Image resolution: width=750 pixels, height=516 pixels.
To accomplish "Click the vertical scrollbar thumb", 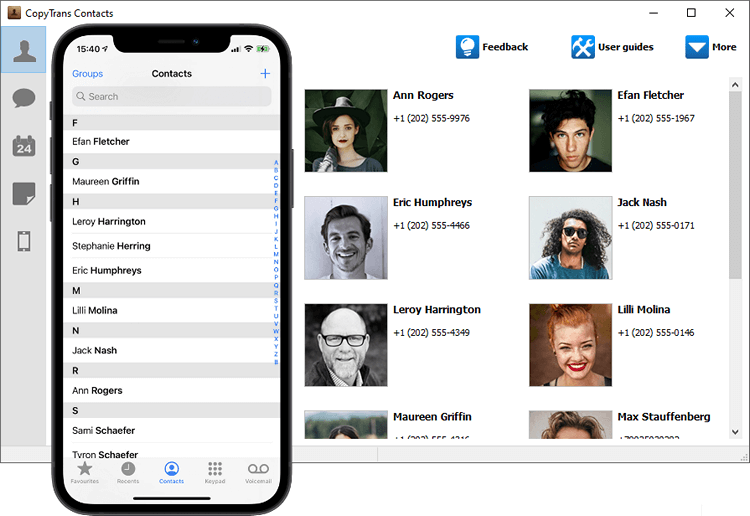I will [735, 185].
